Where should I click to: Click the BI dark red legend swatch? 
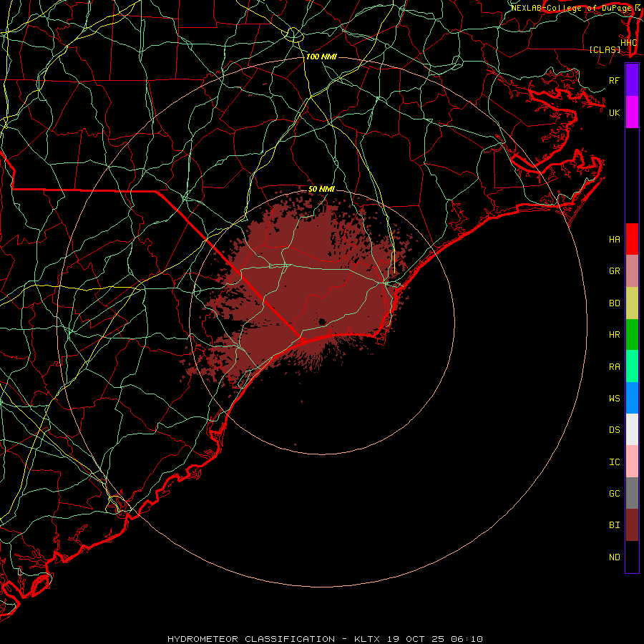pyautogui.click(x=632, y=525)
